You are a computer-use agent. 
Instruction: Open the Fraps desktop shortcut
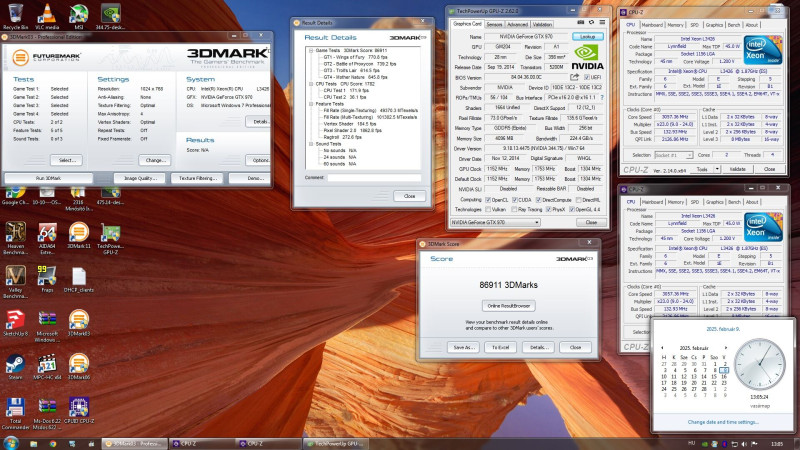(x=47, y=279)
